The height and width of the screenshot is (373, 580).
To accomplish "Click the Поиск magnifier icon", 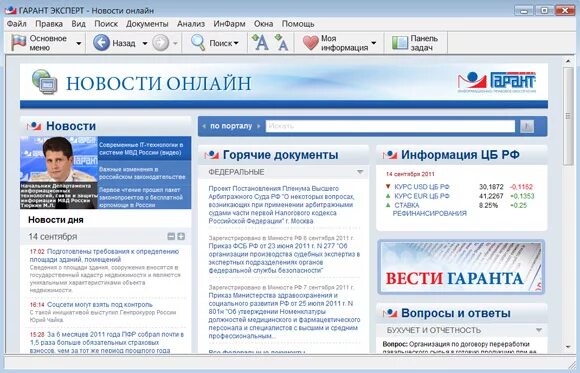I will pyautogui.click(x=198, y=43).
